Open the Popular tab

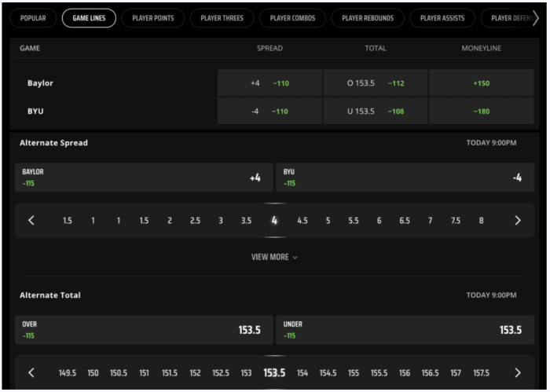coord(33,18)
